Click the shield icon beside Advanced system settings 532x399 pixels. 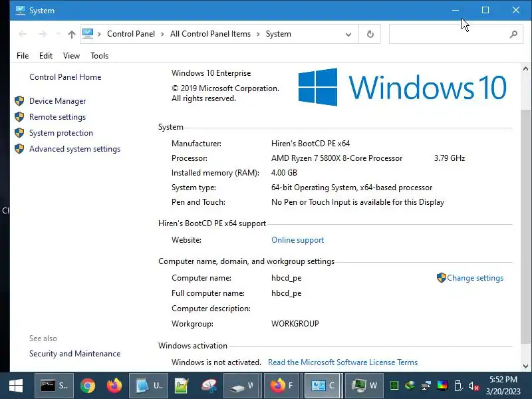coord(19,148)
